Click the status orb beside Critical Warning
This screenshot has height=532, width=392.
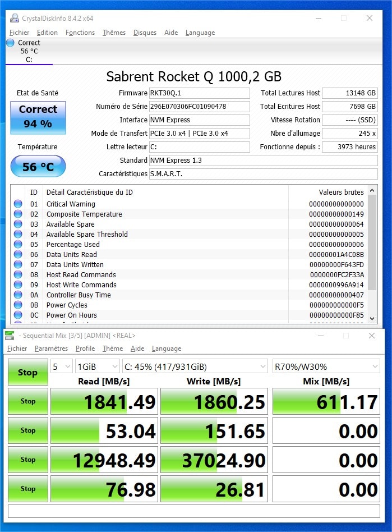(x=18, y=204)
